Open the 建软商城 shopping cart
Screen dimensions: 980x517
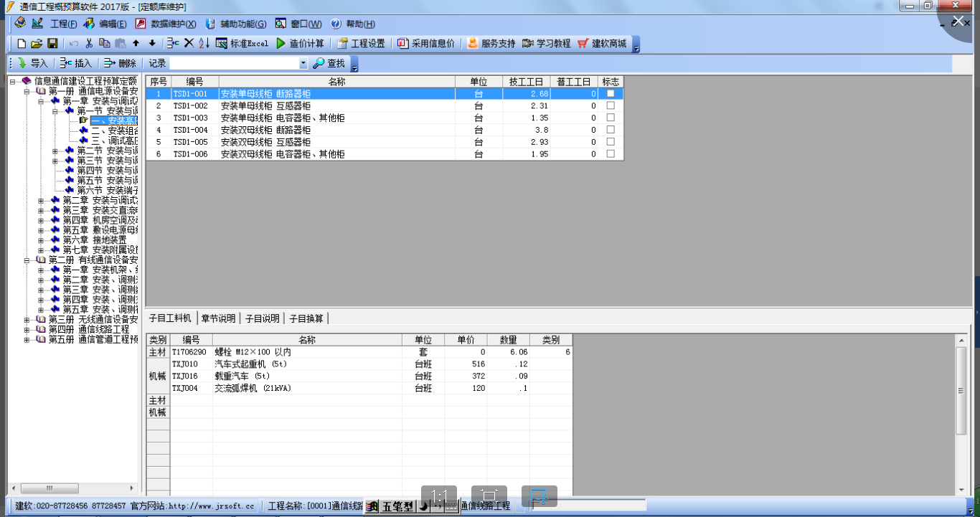(602, 44)
